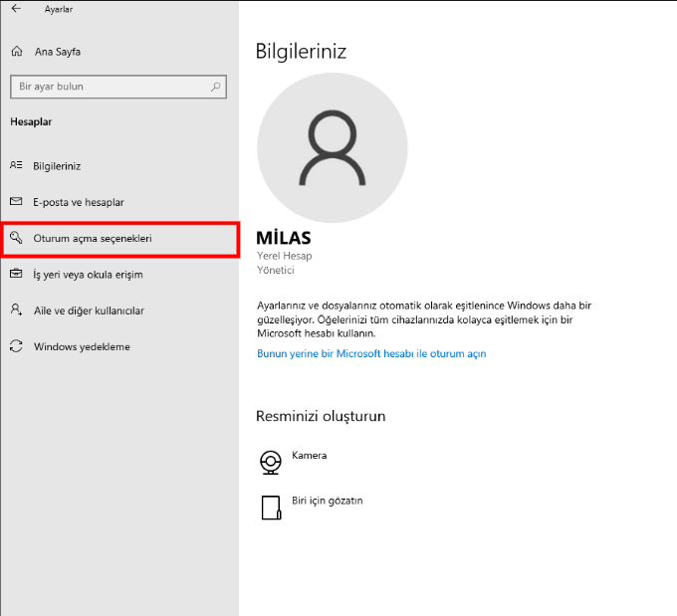The width and height of the screenshot is (677, 616).
Task: Click the E-posta envelope icon
Action: pos(16,202)
